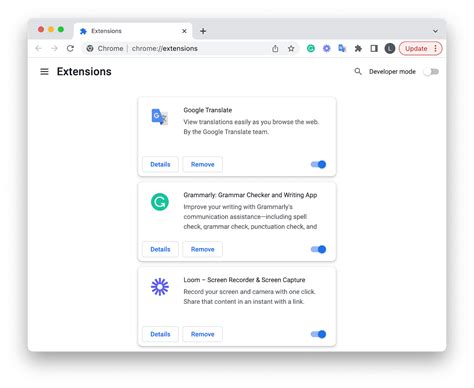
Task: Click the "Google Translate" card title
Action: tap(208, 110)
